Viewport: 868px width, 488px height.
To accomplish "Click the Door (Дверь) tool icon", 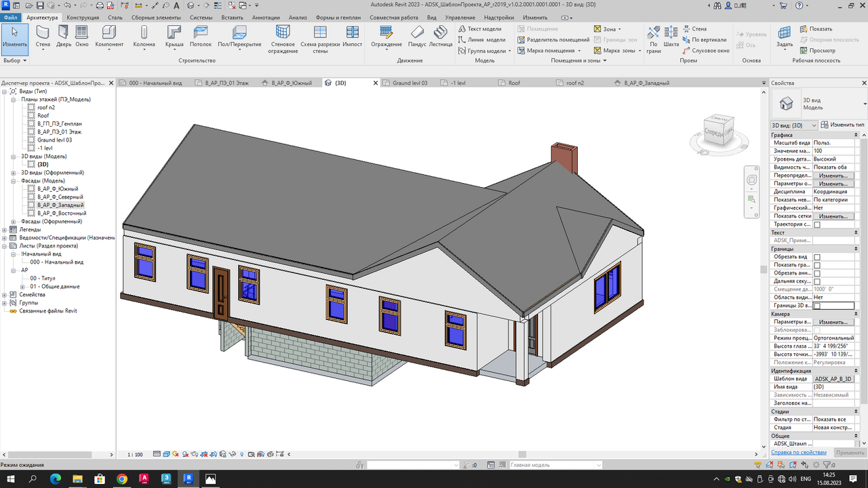I will click(63, 36).
